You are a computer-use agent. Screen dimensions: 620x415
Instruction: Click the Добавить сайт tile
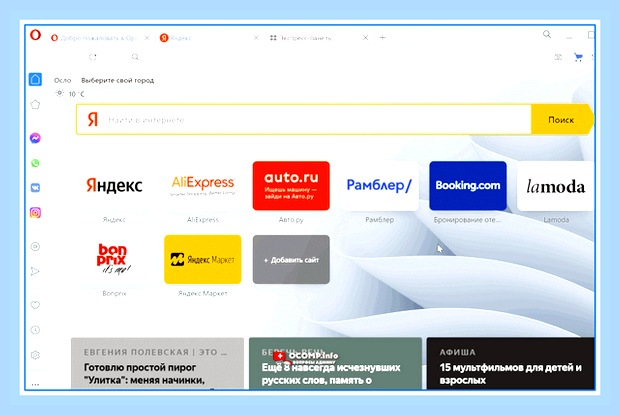[291, 259]
